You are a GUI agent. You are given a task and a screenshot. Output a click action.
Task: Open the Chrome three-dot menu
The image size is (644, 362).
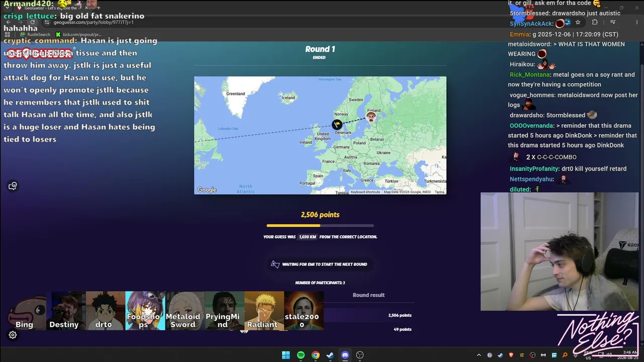tap(637, 22)
